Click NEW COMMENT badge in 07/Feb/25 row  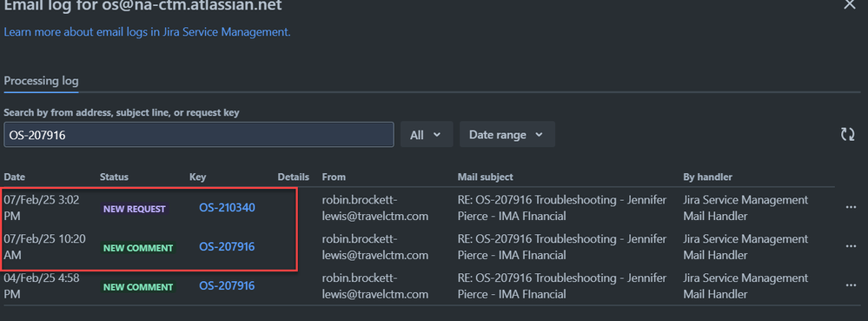[x=138, y=249]
